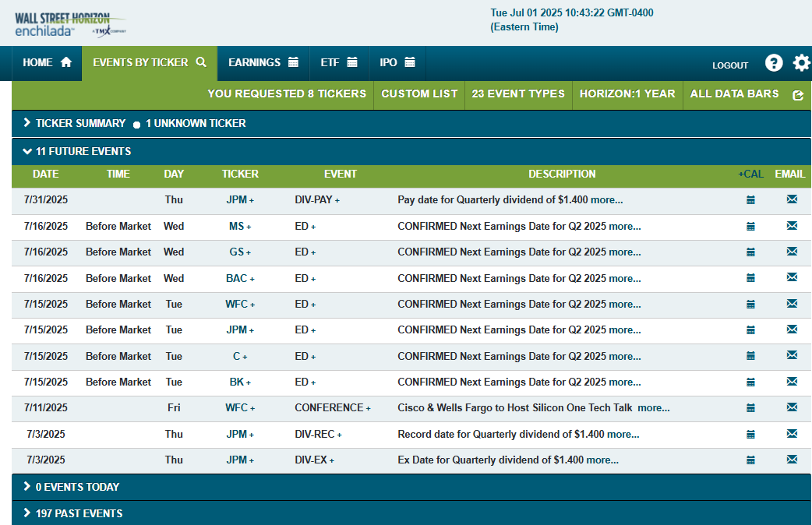The height and width of the screenshot is (525, 812).
Task: Open 23 Event Types filter
Action: click(518, 93)
